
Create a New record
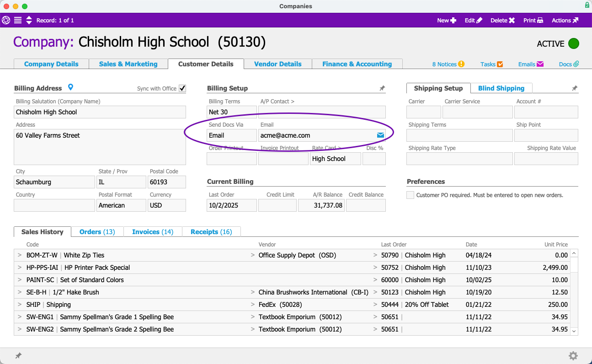tap(447, 20)
